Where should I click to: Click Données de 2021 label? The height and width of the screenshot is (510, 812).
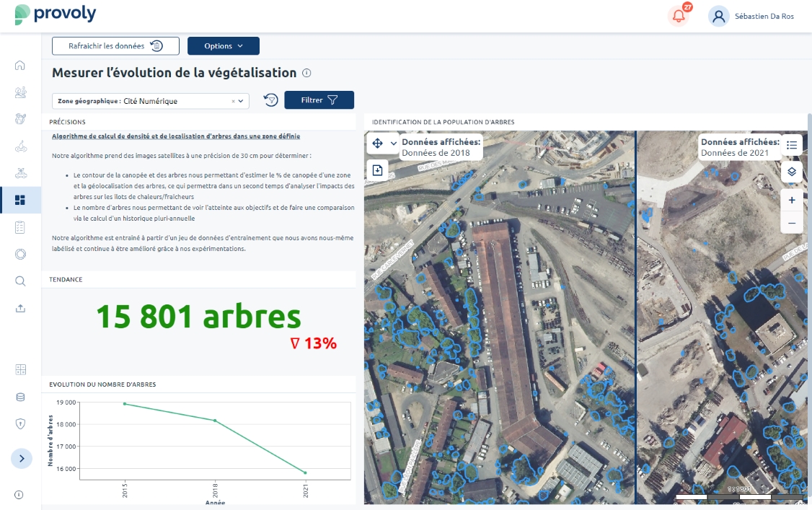pos(735,153)
